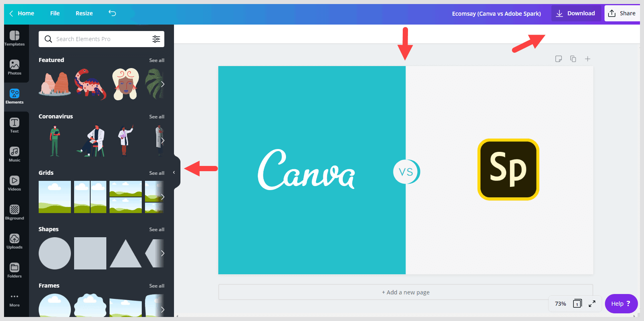Open the Music sidebar panel
This screenshot has height=321, width=644.
pos(14,155)
